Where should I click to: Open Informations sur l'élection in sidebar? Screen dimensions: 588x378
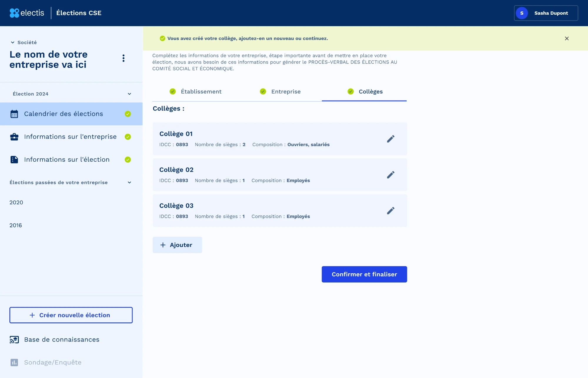tap(71, 160)
